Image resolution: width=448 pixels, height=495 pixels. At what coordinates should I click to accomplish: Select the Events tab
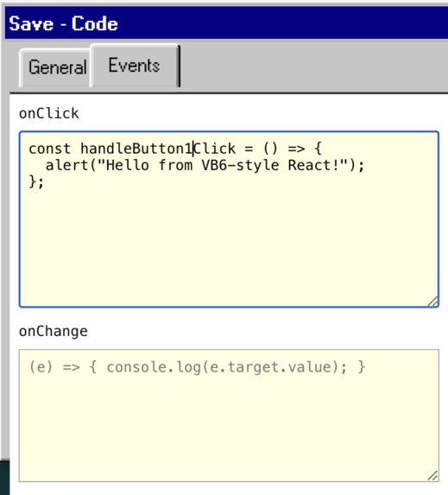135,66
